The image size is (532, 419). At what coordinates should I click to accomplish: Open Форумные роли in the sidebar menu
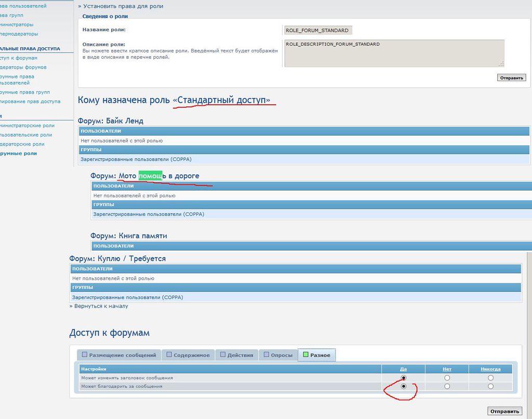[x=19, y=154]
